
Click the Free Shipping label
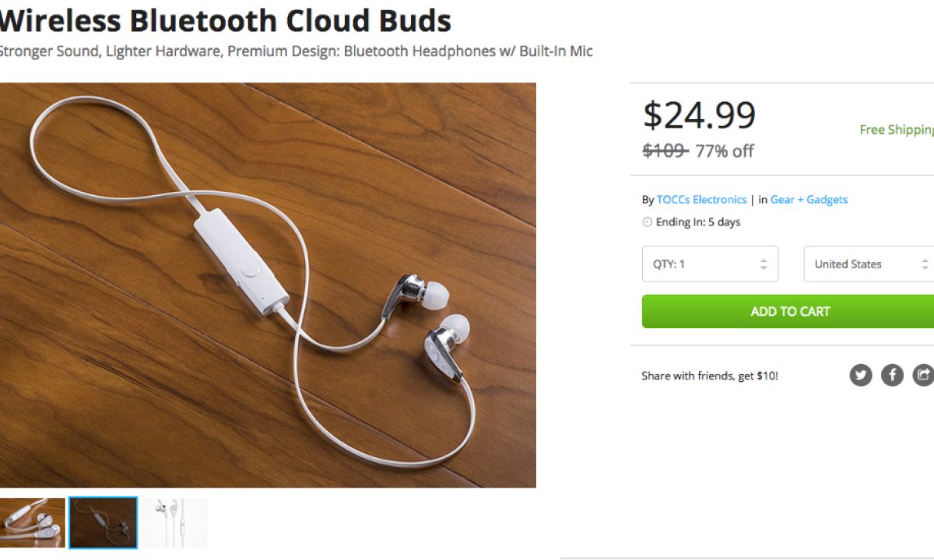pyautogui.click(x=896, y=130)
